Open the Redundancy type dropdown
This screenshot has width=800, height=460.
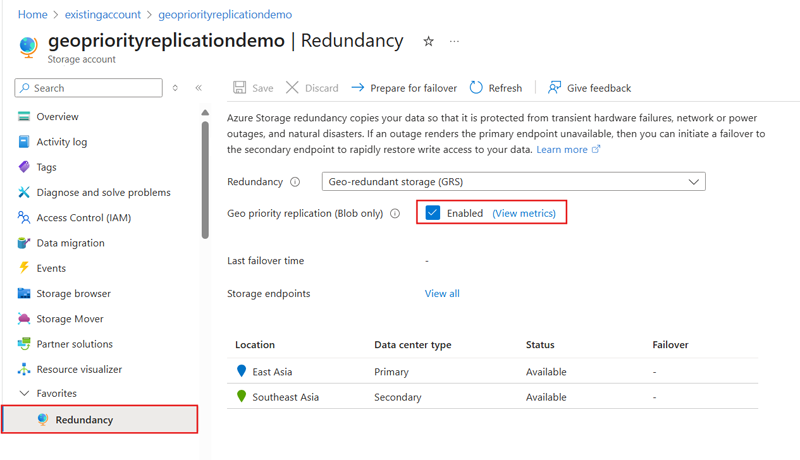click(x=514, y=182)
